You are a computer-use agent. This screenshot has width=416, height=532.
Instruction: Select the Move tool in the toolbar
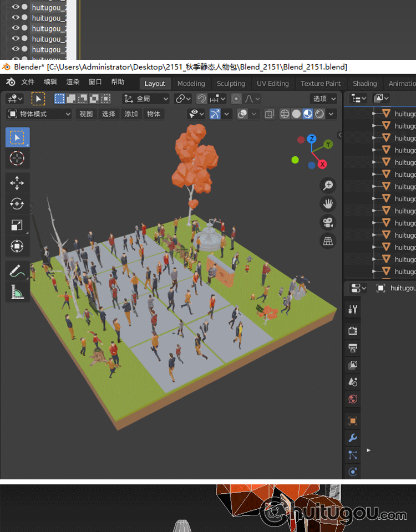(x=17, y=183)
